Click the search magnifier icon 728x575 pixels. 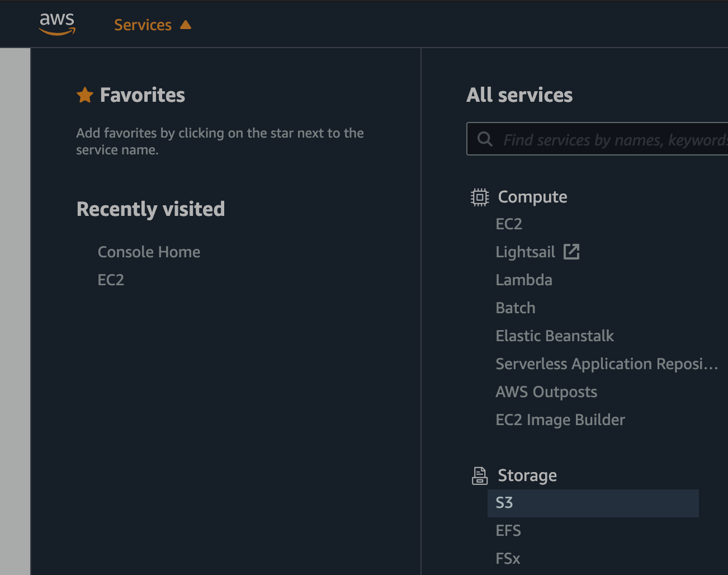[485, 139]
